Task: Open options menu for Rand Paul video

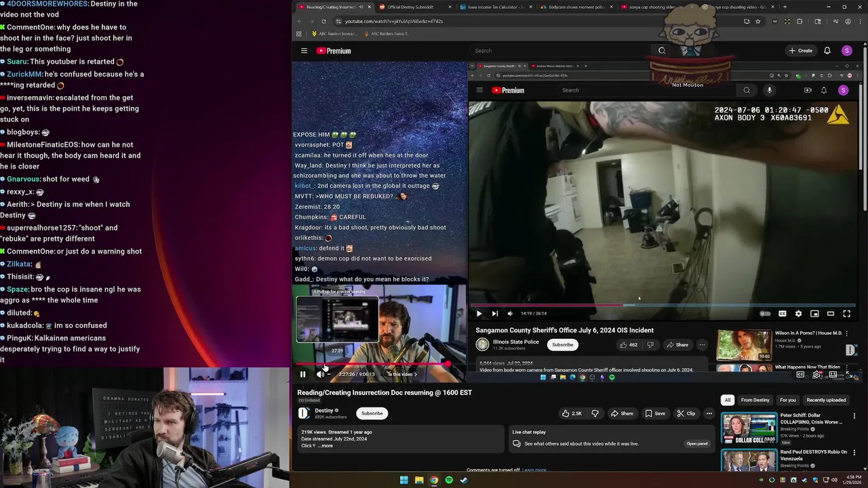Action: coord(854,453)
